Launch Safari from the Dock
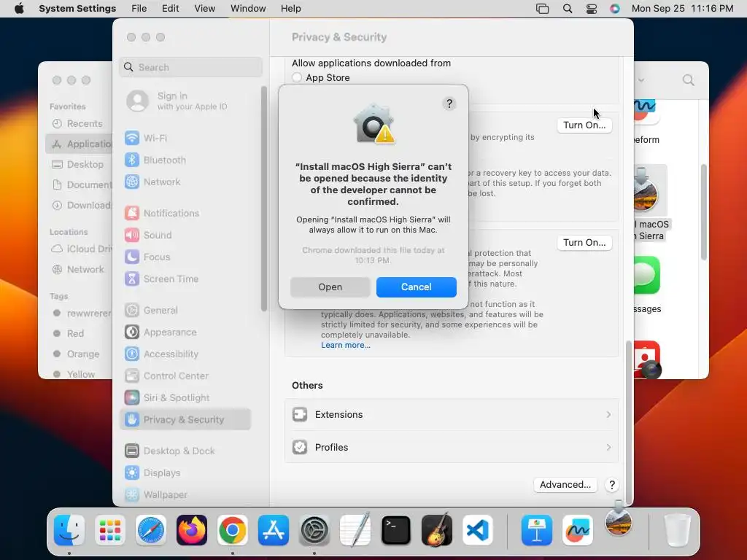The height and width of the screenshot is (560, 747). pyautogui.click(x=150, y=530)
